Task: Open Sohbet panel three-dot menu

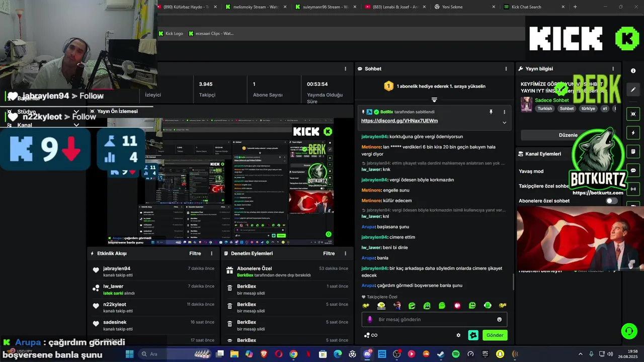Action: click(x=506, y=69)
